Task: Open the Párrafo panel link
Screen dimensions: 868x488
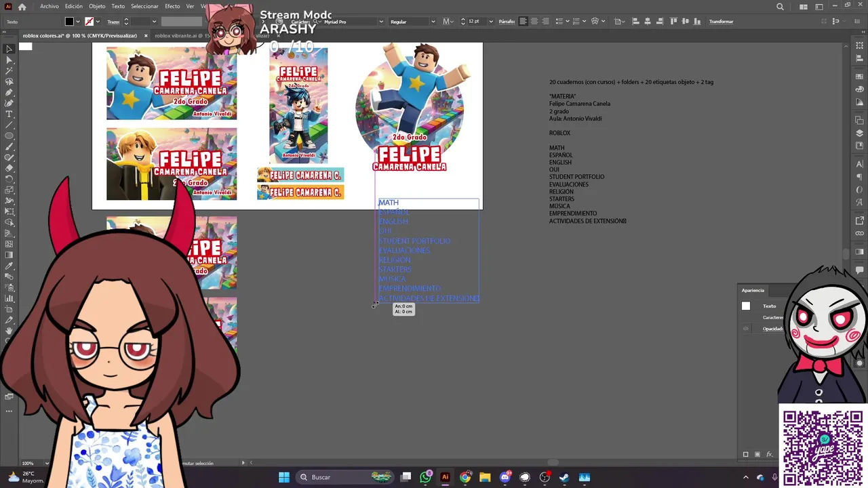Action: (507, 22)
